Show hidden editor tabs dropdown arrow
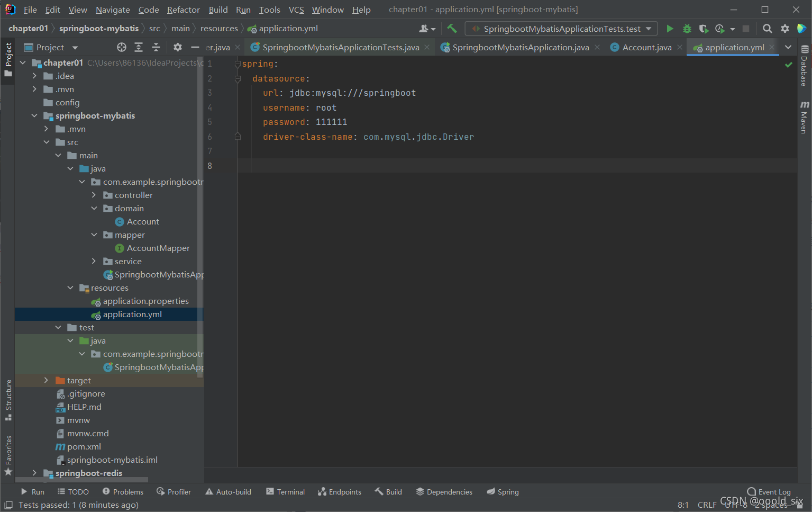This screenshot has width=812, height=512. 788,47
